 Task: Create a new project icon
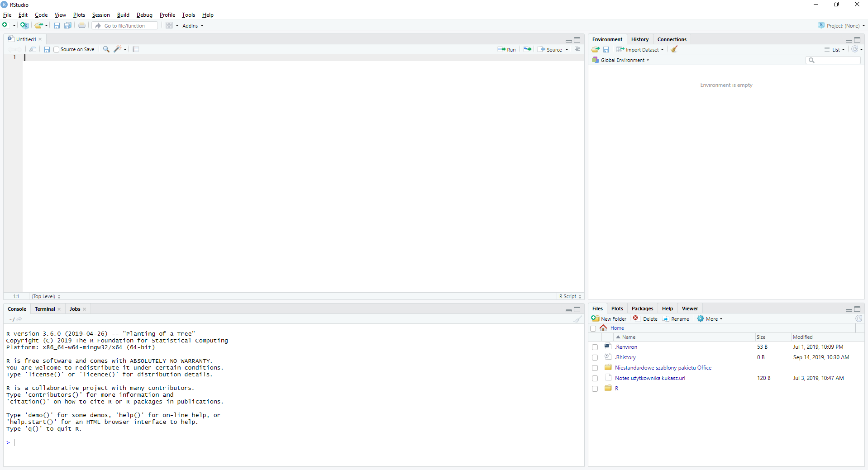point(24,25)
